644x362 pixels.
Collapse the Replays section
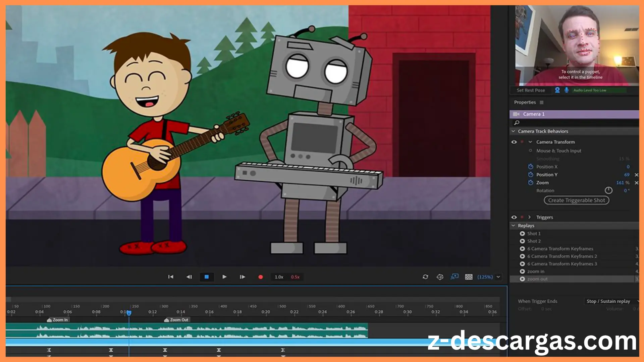[x=513, y=226]
